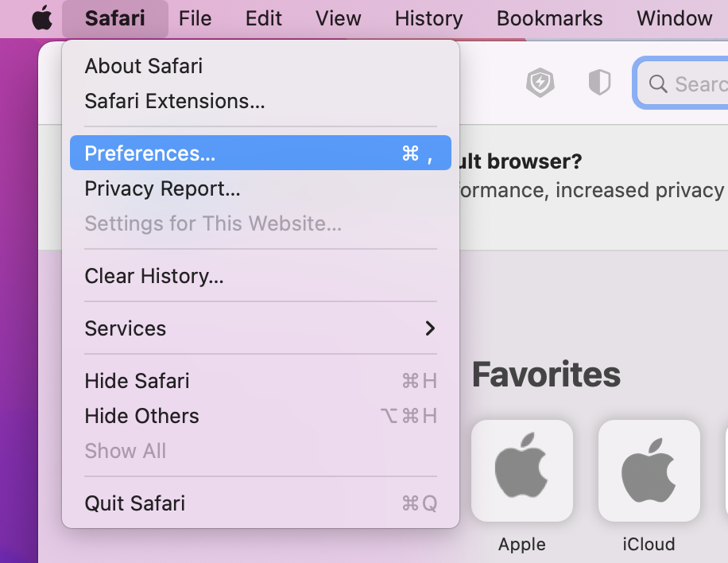Choose Clear History option
Screen dimensions: 728x563
pos(154,276)
